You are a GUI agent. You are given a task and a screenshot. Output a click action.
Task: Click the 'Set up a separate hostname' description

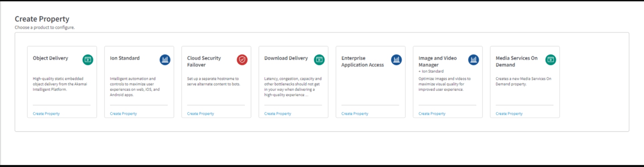click(x=214, y=81)
